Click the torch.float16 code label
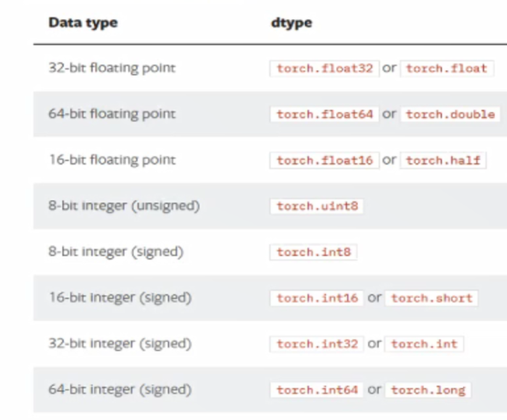 [324, 161]
